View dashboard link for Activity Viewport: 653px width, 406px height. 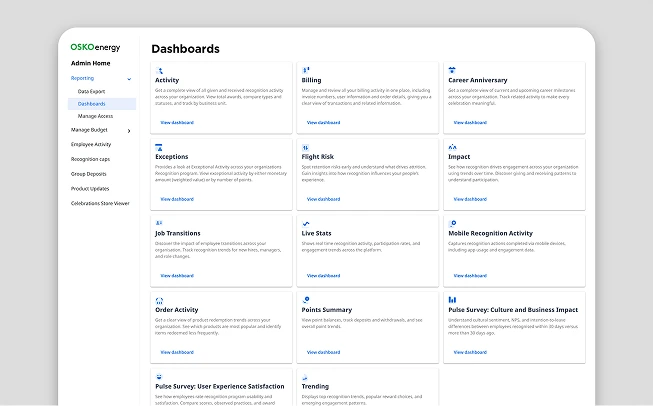point(177,122)
